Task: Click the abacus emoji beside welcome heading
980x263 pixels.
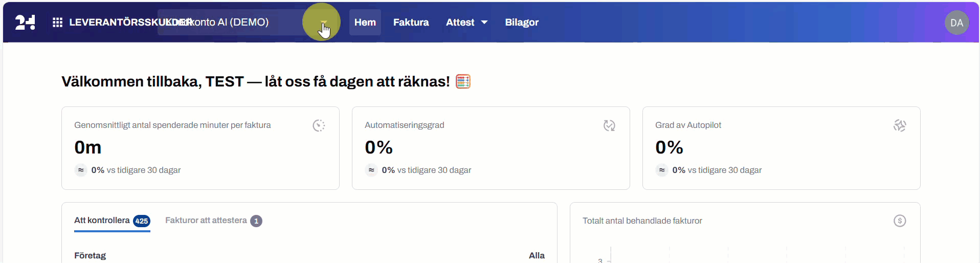Action: (x=463, y=81)
